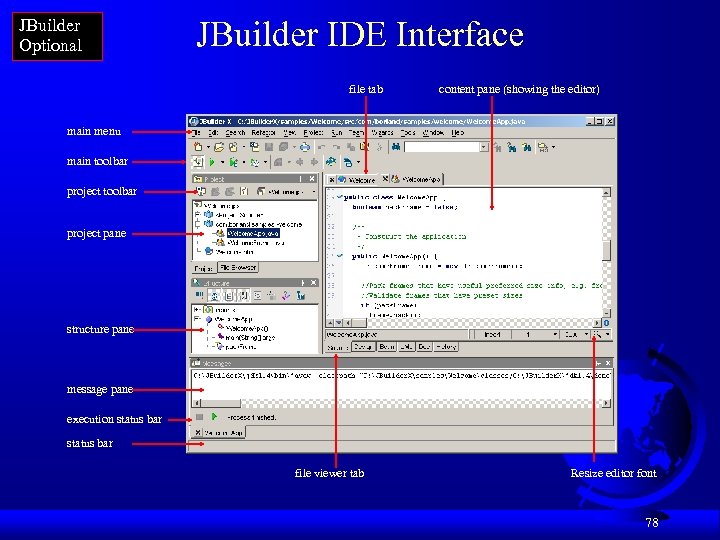Open the dropdown arrow beside the Run icon

222,163
